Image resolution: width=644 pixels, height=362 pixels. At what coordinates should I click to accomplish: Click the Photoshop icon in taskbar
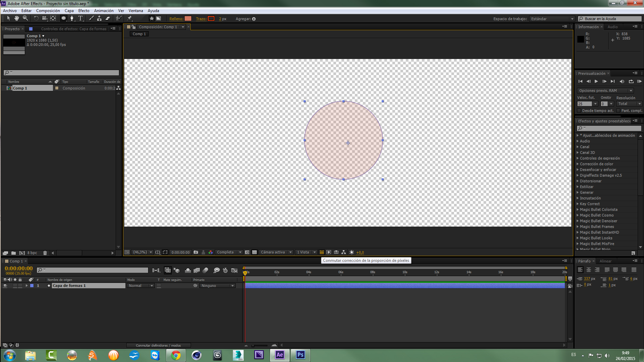300,355
